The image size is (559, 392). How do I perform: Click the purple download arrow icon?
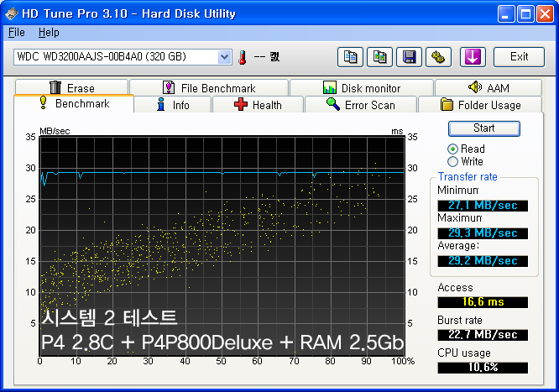click(x=473, y=57)
